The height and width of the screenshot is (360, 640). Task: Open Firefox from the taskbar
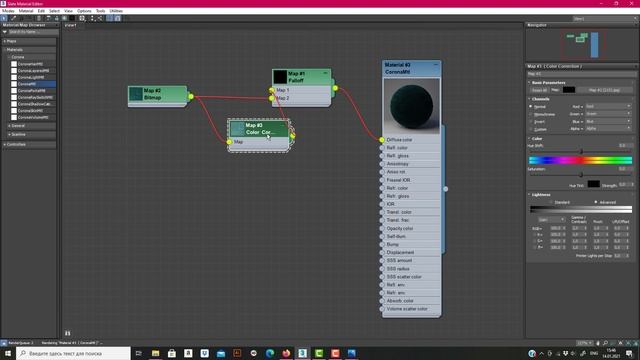point(286,353)
